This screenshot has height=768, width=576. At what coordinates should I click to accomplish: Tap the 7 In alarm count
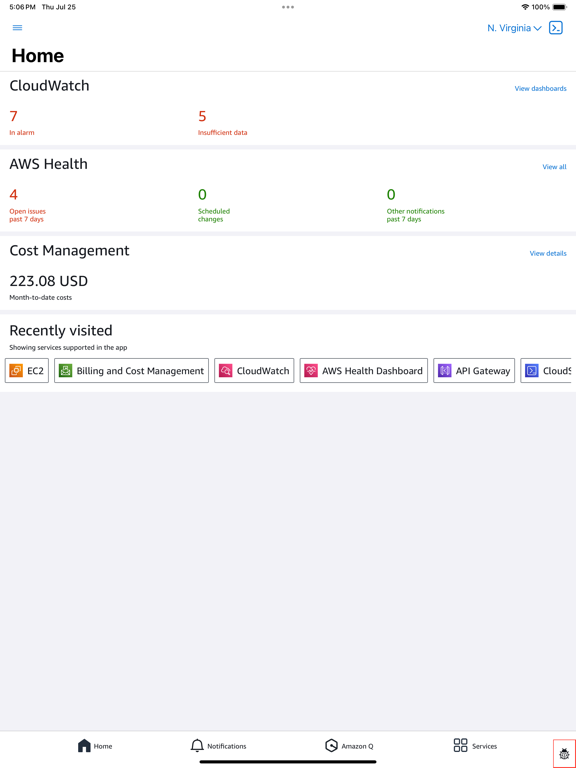point(22,122)
